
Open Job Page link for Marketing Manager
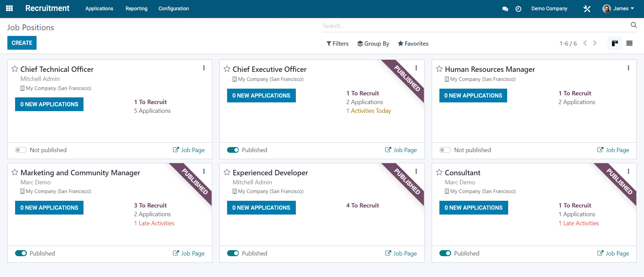click(x=189, y=253)
